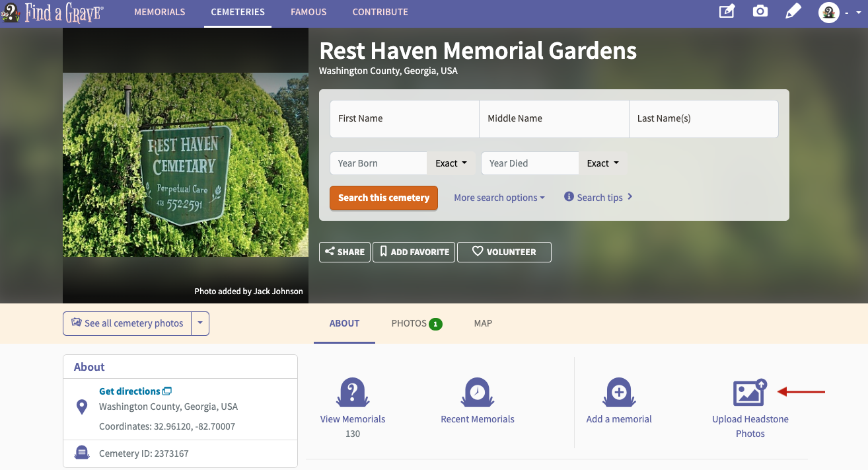Screen dimensions: 868x470
Task: Click the Rest Haven Memorial Gardens title
Action: (x=478, y=50)
